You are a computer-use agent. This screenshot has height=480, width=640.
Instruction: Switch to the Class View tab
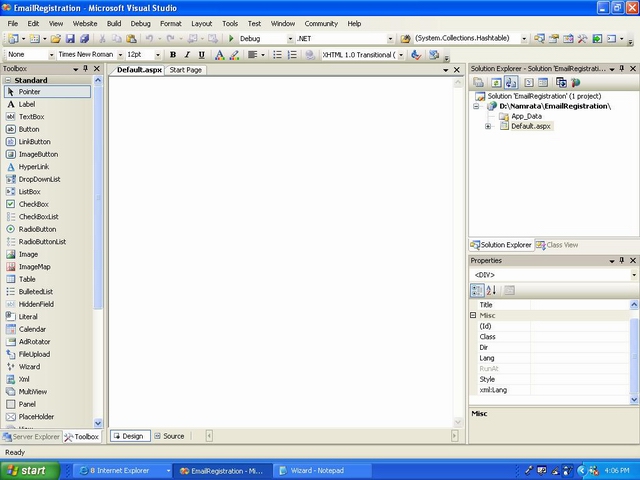pyautogui.click(x=558, y=245)
